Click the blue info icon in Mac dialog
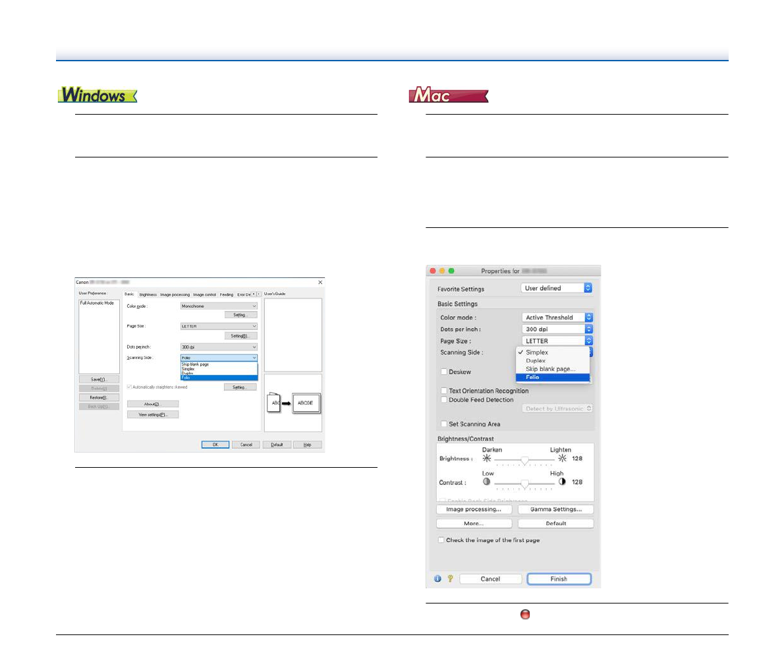784x672 pixels. click(x=437, y=579)
